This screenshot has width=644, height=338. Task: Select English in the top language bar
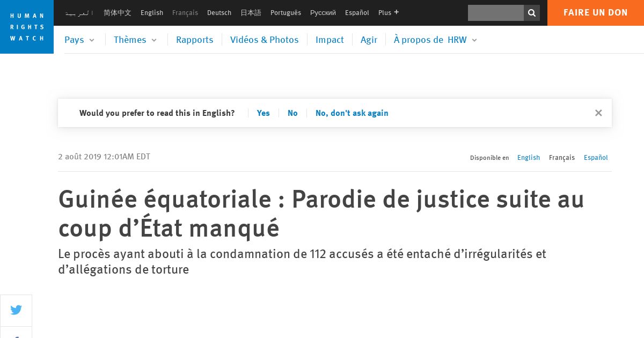coord(152,13)
